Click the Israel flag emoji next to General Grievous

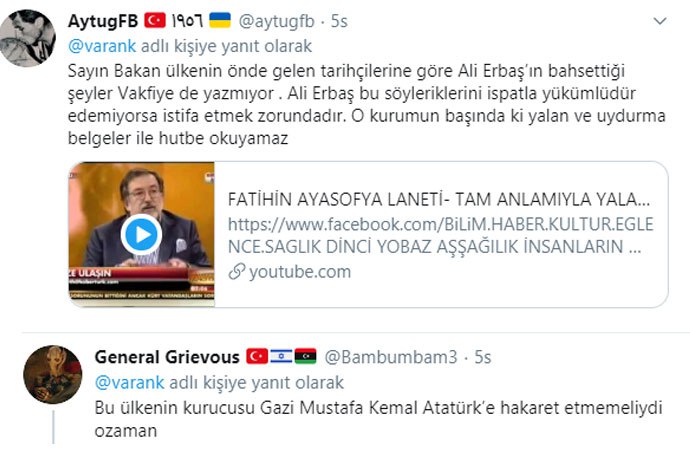coord(281,356)
